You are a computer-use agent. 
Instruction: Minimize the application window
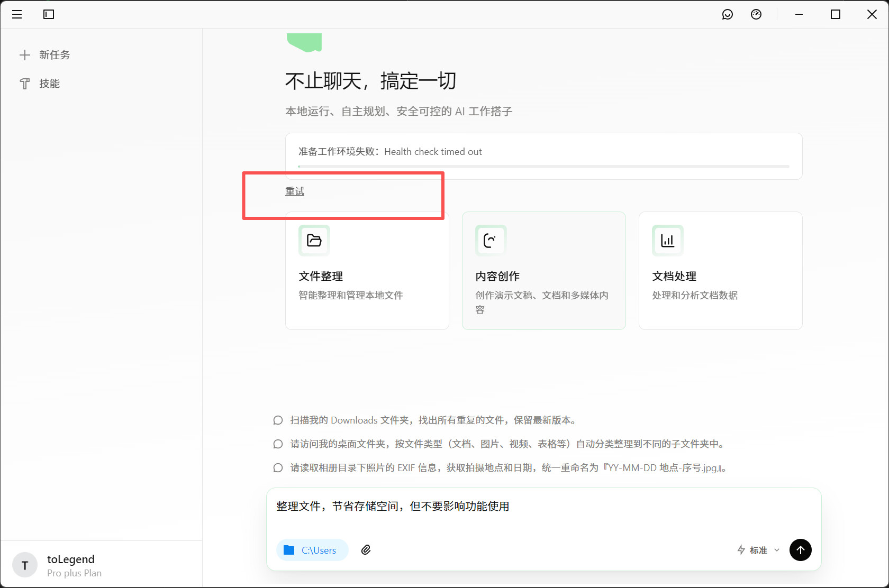(799, 14)
